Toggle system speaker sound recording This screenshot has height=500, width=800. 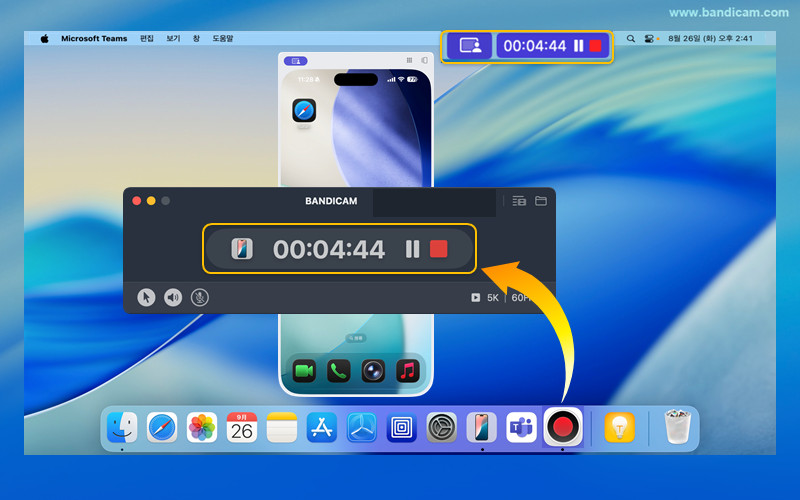pos(173,297)
